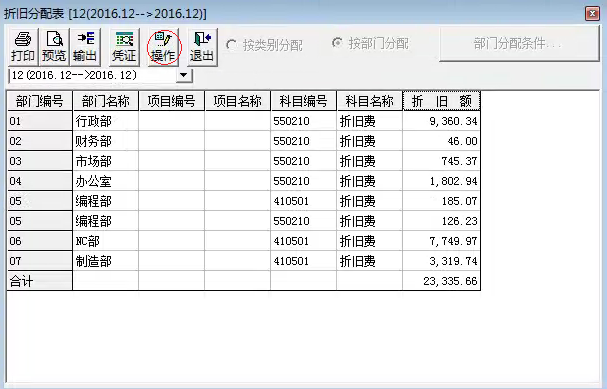Click the NC部 cell
The height and width of the screenshot is (389, 607).
(x=105, y=241)
